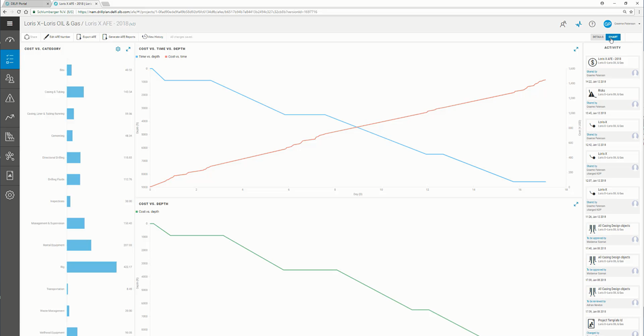Open the help question mark icon
Screen dimensions: 644x336
592,24
